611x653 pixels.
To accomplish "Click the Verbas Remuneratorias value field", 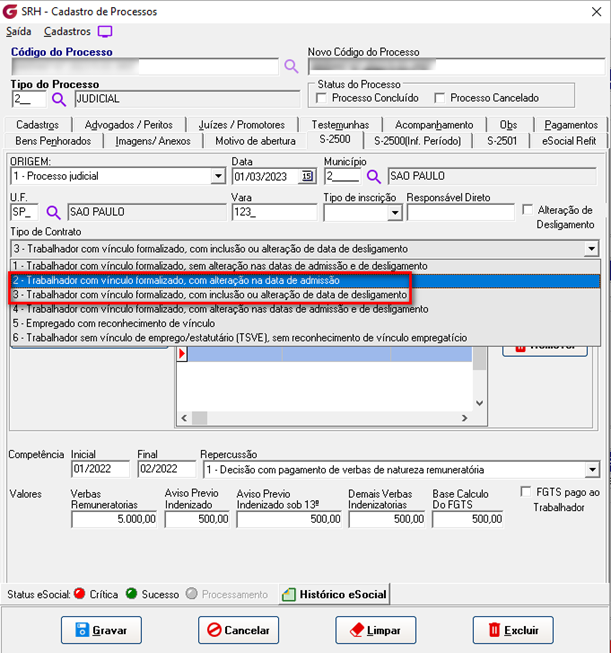I will pyautogui.click(x=114, y=519).
